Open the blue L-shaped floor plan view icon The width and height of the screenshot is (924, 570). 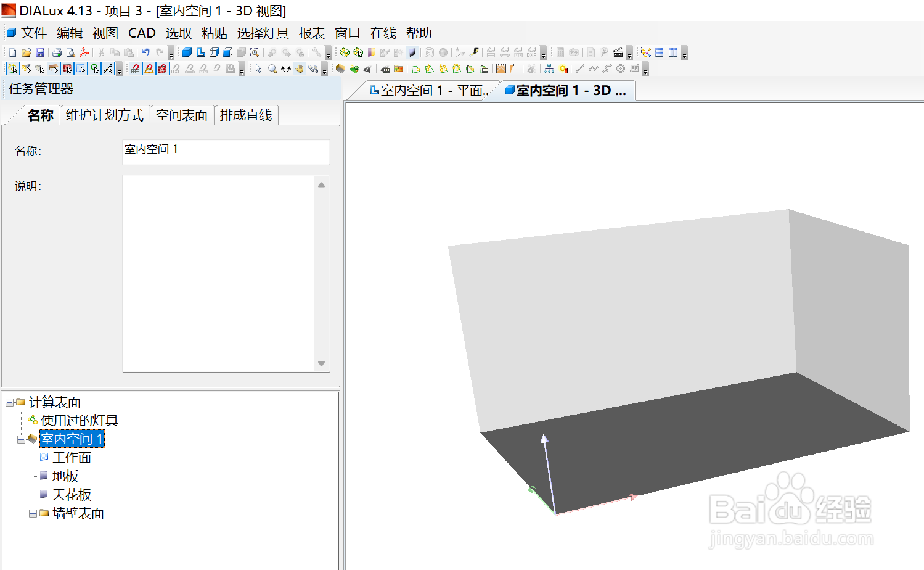(201, 52)
